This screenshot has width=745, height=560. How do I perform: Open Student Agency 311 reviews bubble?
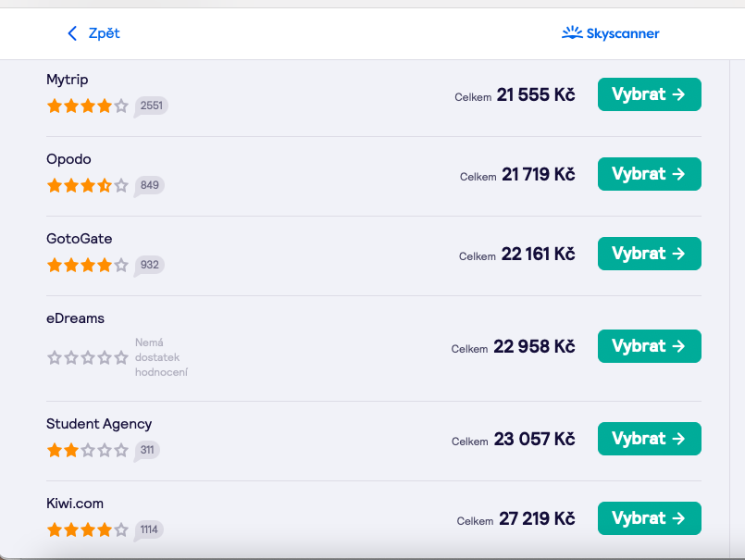(x=147, y=450)
